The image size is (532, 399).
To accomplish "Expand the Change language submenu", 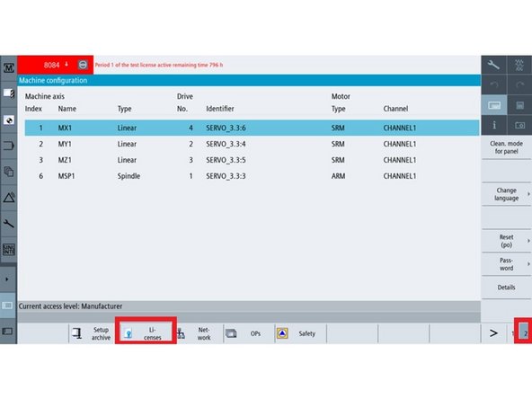I will 507,194.
